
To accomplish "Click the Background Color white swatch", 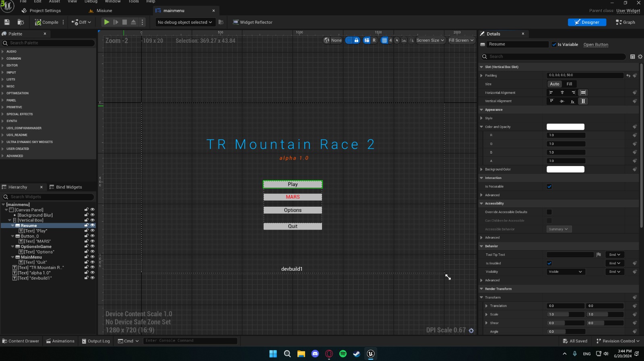I will [x=565, y=169].
